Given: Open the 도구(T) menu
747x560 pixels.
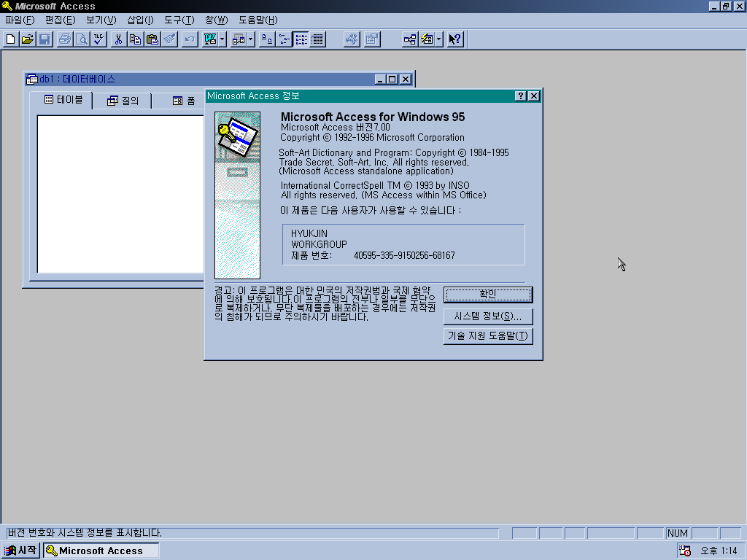Looking at the screenshot, I should click(179, 20).
